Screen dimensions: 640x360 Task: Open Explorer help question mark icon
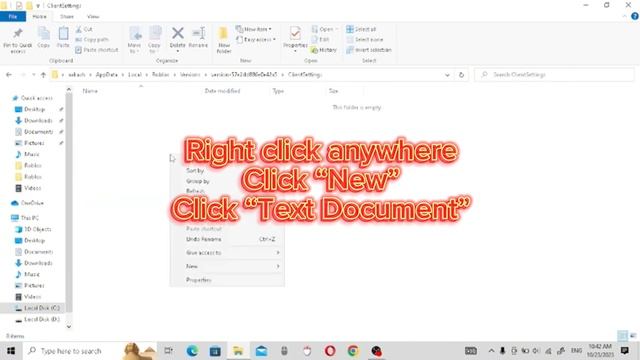tap(635, 16)
